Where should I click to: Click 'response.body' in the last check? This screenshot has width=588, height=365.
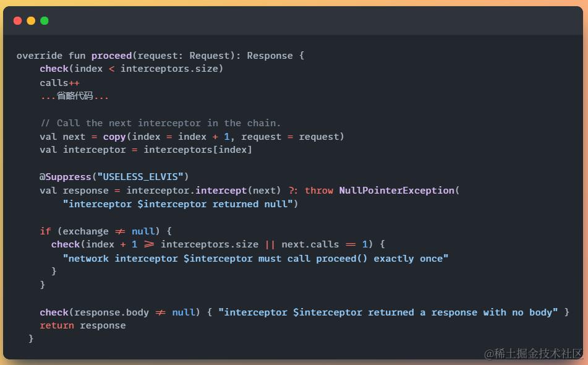pos(111,312)
